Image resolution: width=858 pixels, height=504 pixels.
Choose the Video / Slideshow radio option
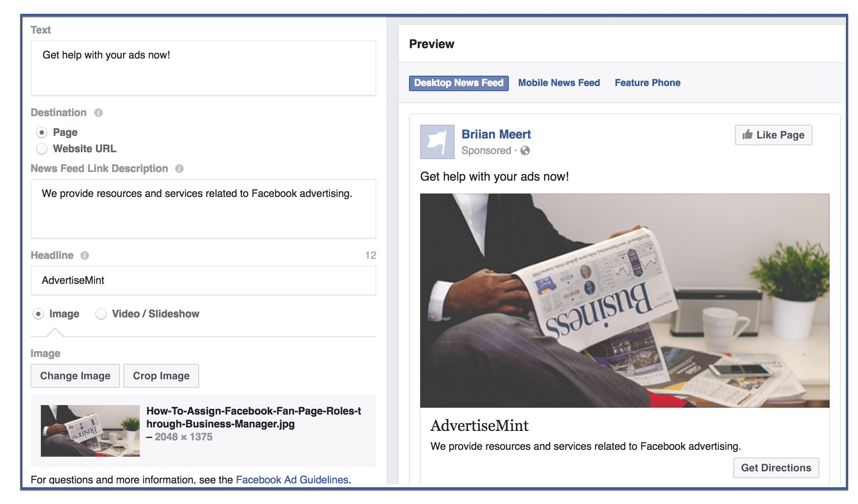pos(101,314)
